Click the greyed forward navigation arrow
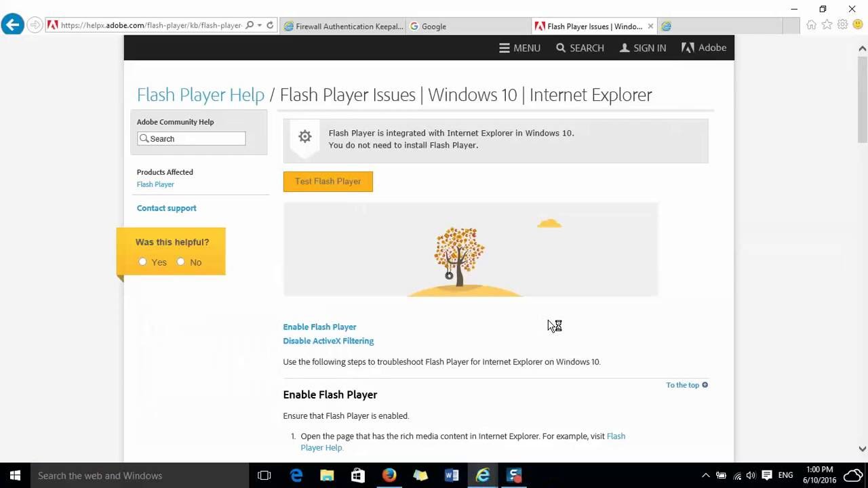This screenshot has width=868, height=488. (35, 26)
